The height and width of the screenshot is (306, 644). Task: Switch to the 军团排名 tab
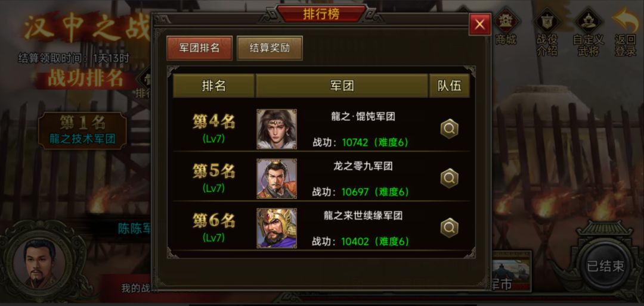tap(200, 48)
